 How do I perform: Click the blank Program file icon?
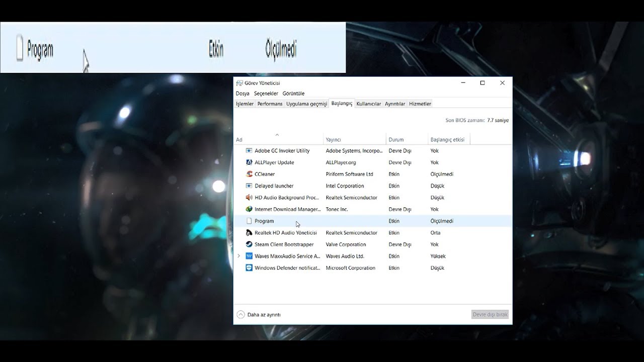pyautogui.click(x=249, y=221)
